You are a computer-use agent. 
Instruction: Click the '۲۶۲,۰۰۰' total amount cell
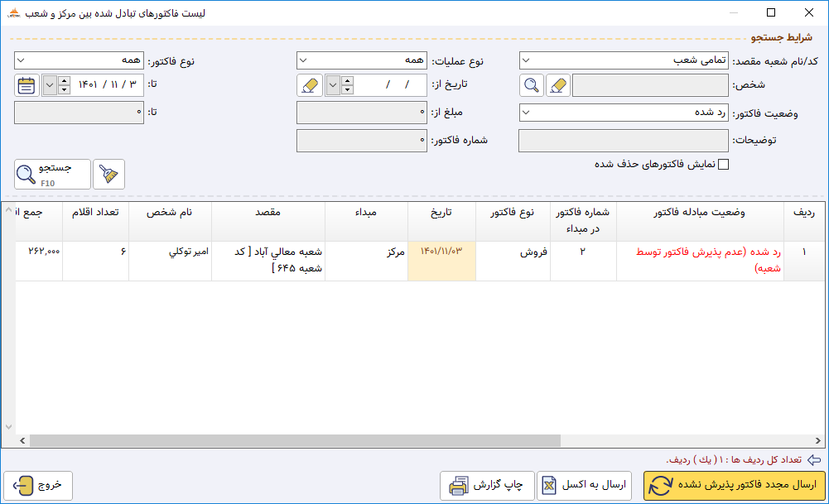click(39, 261)
